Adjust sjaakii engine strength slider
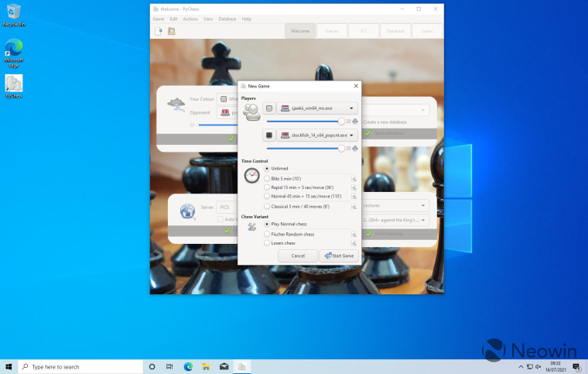This screenshot has width=588, height=374. point(306,121)
